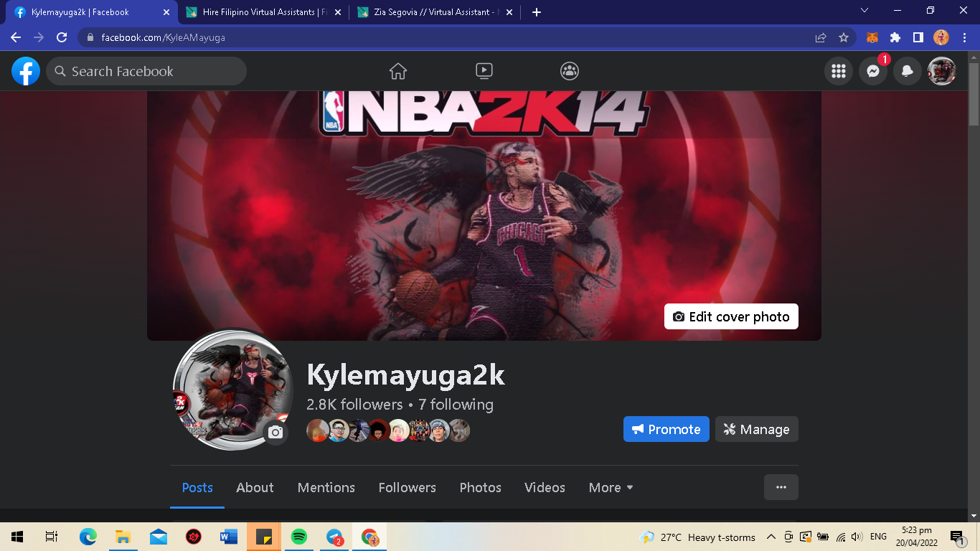
Task: Open the Facebook Watch video icon
Action: [484, 71]
